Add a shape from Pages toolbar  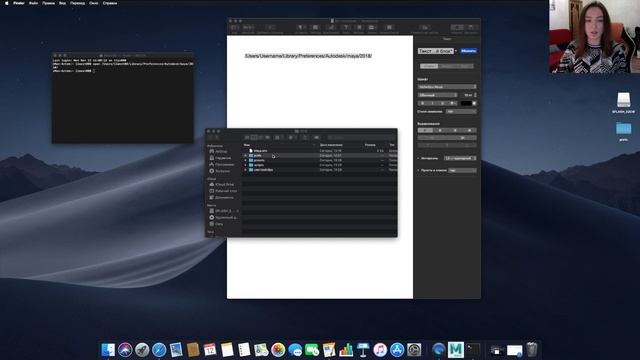tap(359, 27)
